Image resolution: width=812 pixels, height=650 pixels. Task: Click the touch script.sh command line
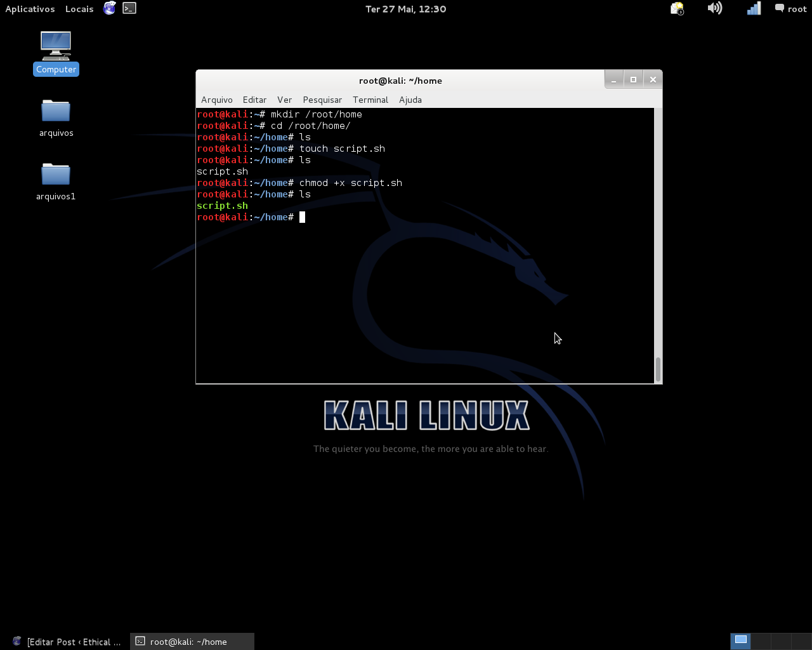pos(291,149)
